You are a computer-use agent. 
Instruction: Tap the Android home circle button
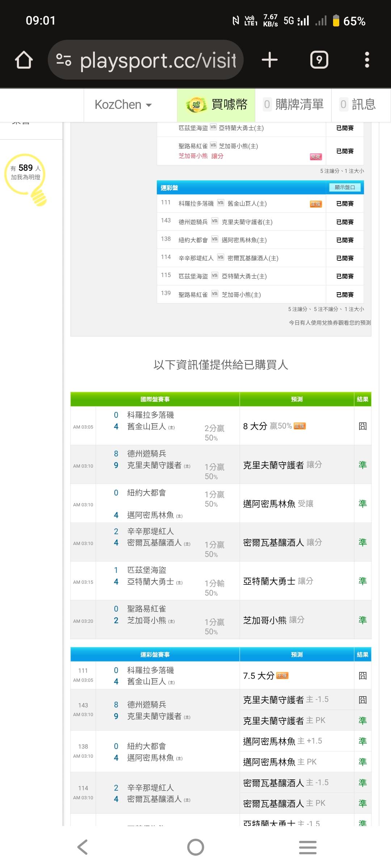(195, 847)
